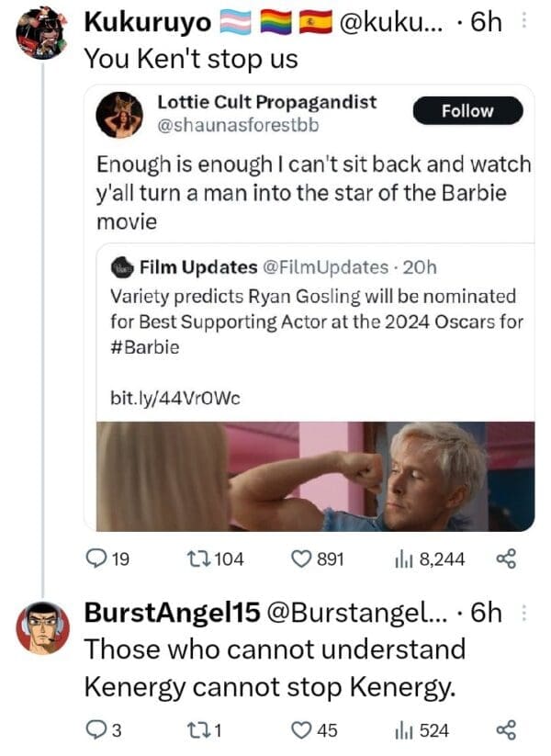Click the #Barbie hashtag
The image size is (551, 756).
click(x=144, y=348)
